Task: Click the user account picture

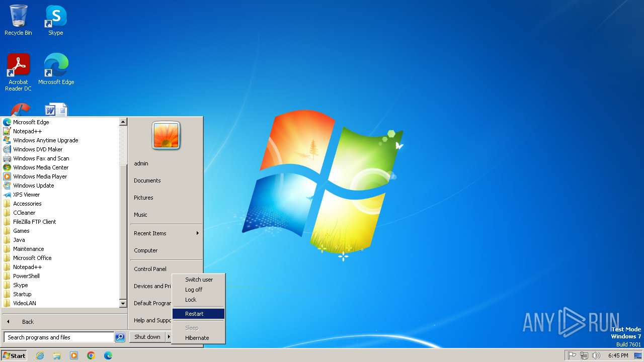Action: point(166,136)
